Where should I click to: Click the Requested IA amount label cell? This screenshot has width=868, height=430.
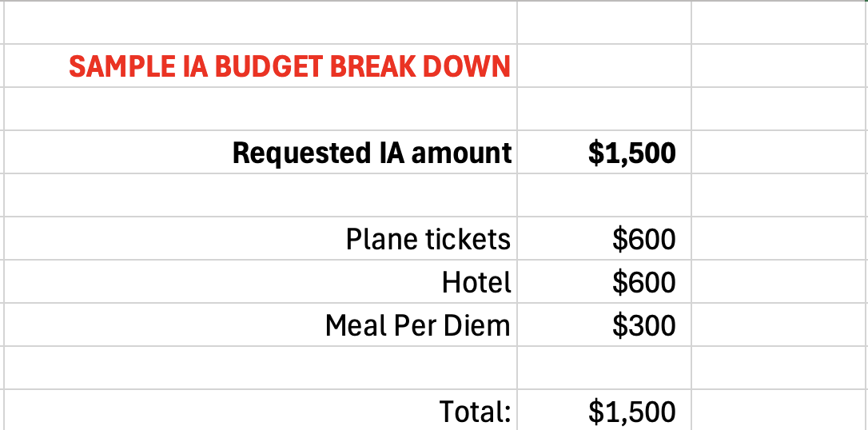pyautogui.click(x=372, y=153)
